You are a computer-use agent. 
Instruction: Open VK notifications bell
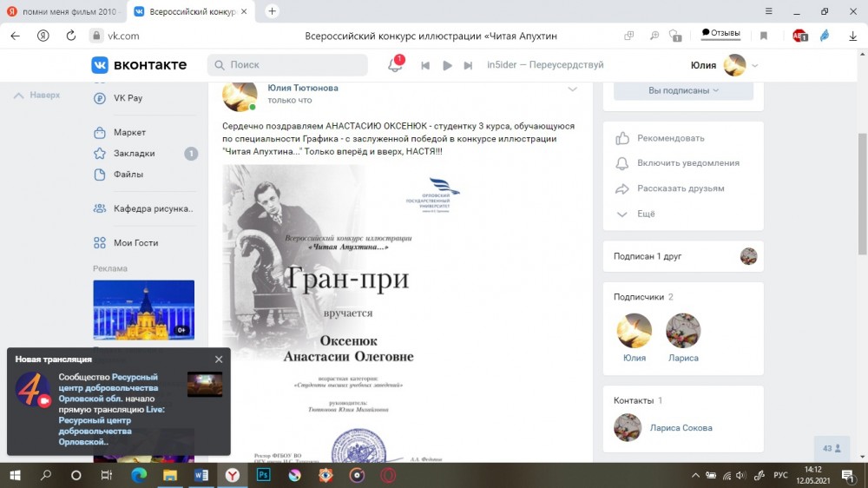[395, 66]
